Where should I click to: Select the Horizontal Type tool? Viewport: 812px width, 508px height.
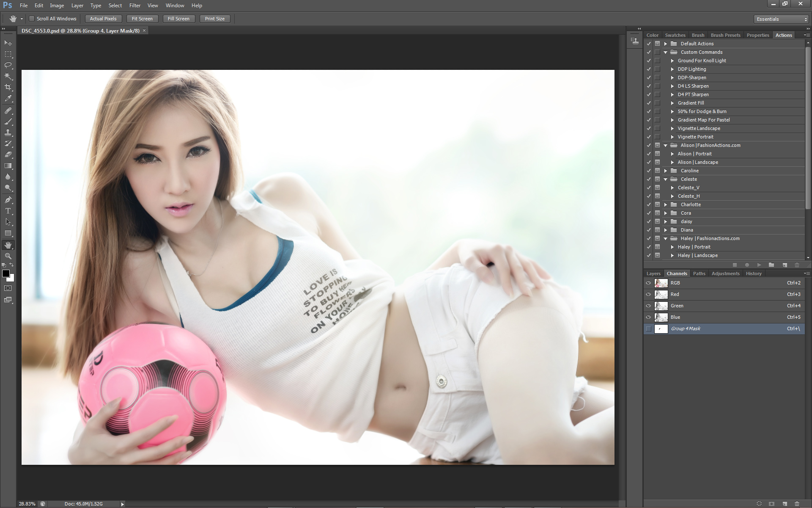click(x=8, y=211)
